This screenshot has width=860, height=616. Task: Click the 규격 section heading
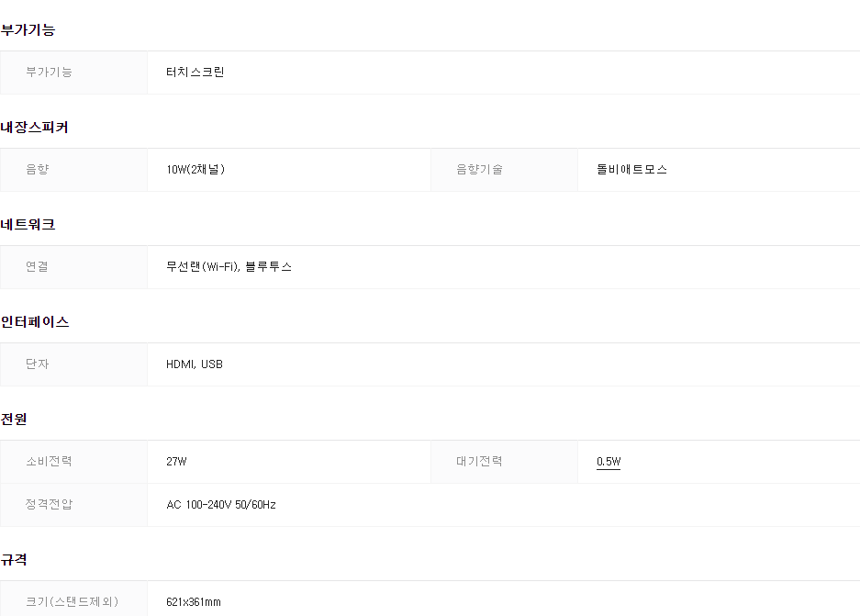(x=15, y=560)
